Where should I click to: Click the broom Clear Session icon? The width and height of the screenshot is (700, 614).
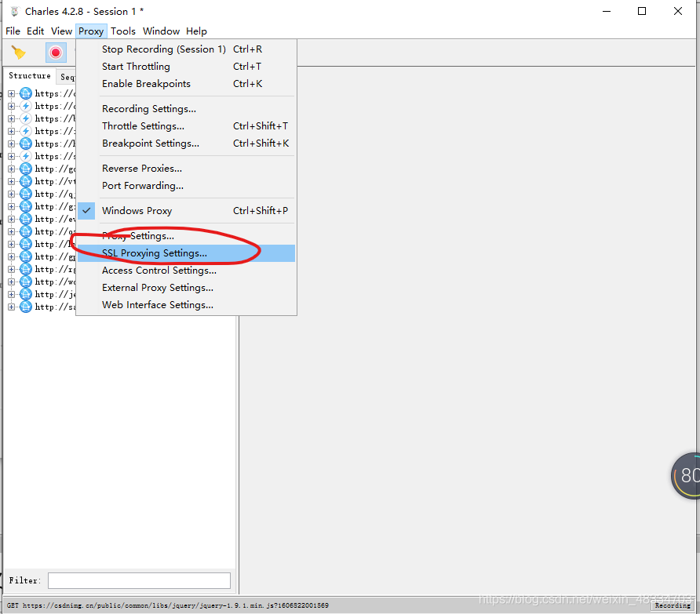[18, 53]
